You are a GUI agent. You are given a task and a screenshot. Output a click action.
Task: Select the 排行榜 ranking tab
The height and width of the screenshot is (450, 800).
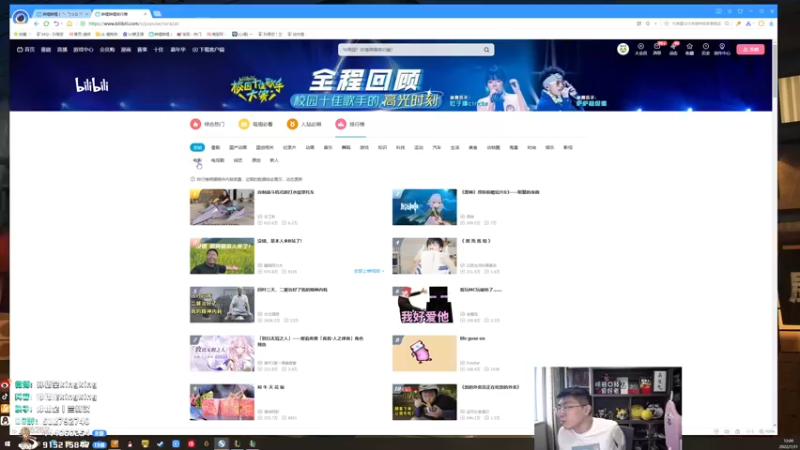point(350,124)
